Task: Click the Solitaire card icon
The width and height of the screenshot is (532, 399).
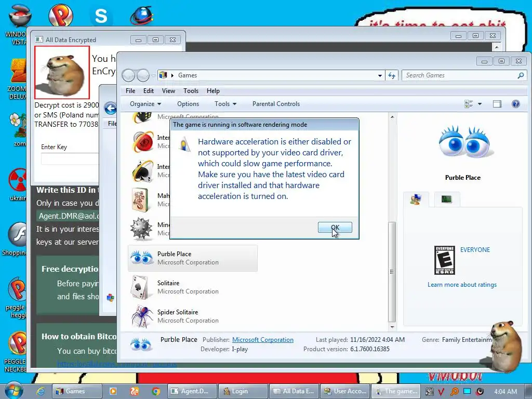Action: [x=141, y=287]
